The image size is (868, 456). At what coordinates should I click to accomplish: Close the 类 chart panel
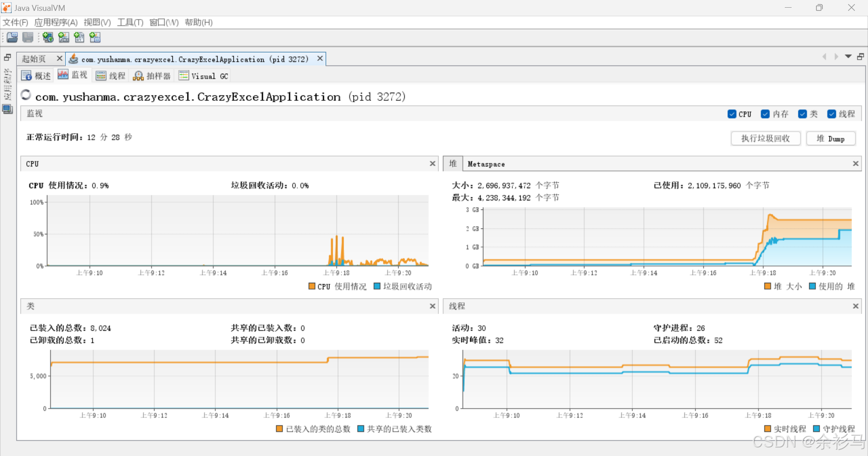click(433, 306)
